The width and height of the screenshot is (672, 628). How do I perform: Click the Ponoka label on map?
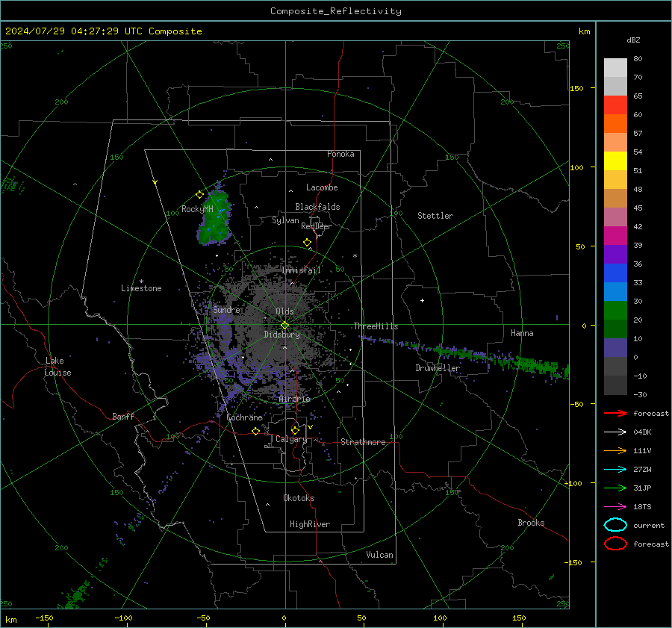(x=340, y=154)
